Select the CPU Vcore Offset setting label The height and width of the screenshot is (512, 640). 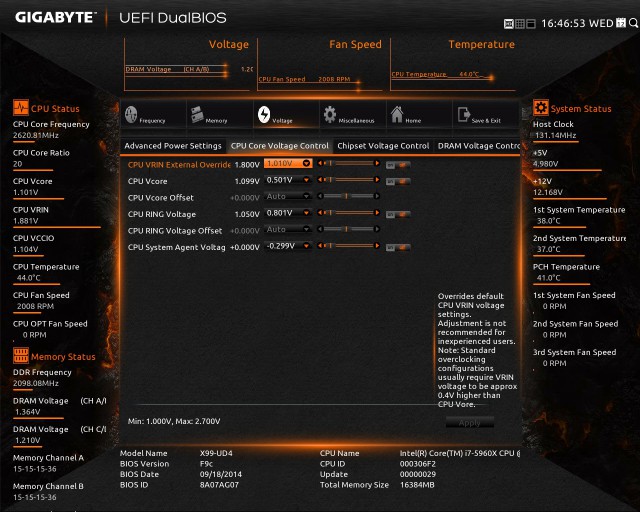point(160,198)
